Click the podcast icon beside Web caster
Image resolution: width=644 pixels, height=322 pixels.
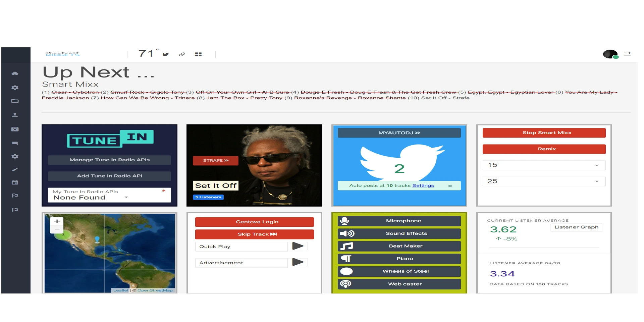345,284
